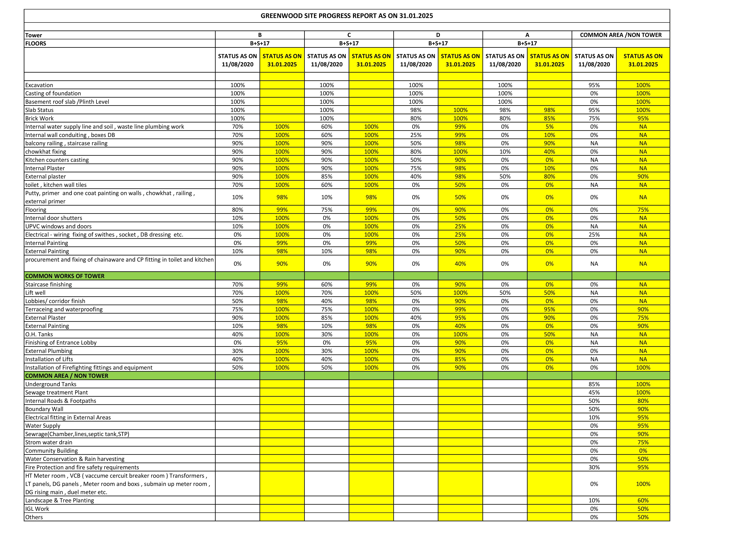This screenshot has width=756, height=535.
Task: Select the Boundary Wall 90% status cell
Action: click(643, 409)
